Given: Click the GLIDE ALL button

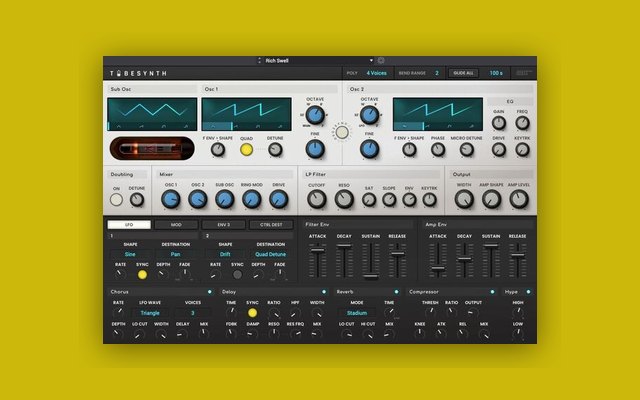Looking at the screenshot, I should [x=463, y=73].
